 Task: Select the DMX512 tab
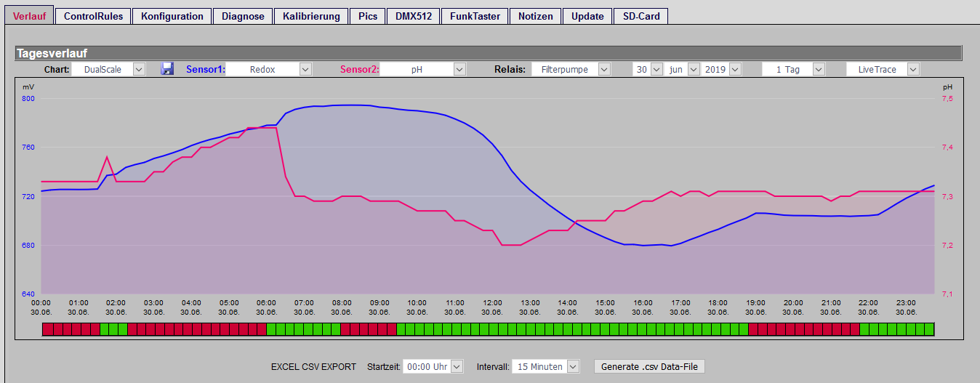[413, 16]
